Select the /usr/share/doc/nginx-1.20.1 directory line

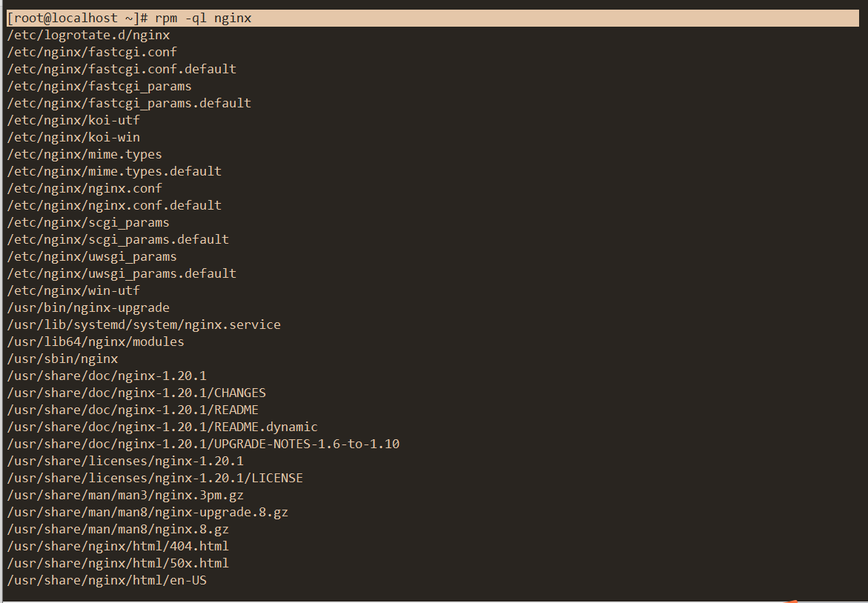coord(107,376)
